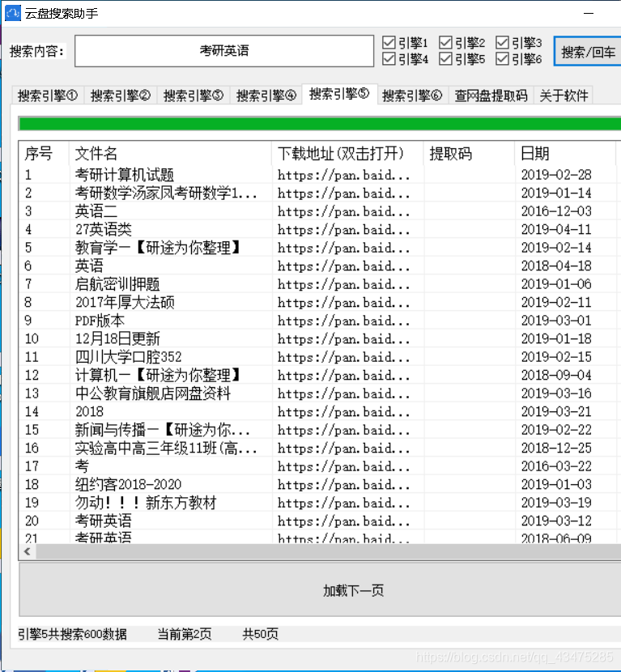Select the 搜索引擎⑤ tab
Screen dimensions: 621x672
[x=339, y=94]
